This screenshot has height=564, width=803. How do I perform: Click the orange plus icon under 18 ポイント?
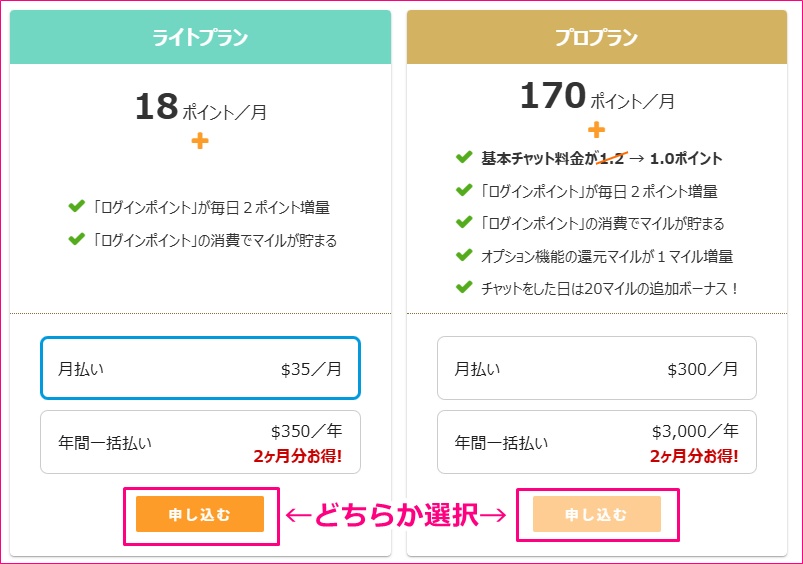click(200, 141)
